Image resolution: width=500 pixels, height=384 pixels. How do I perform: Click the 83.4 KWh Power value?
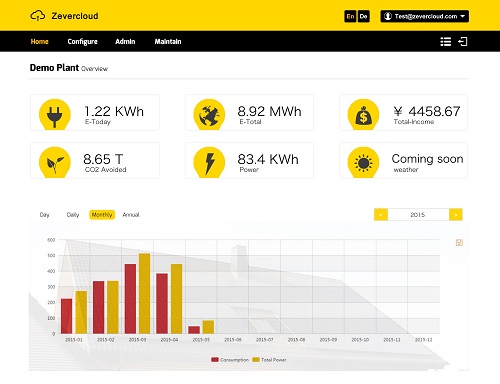(x=268, y=159)
